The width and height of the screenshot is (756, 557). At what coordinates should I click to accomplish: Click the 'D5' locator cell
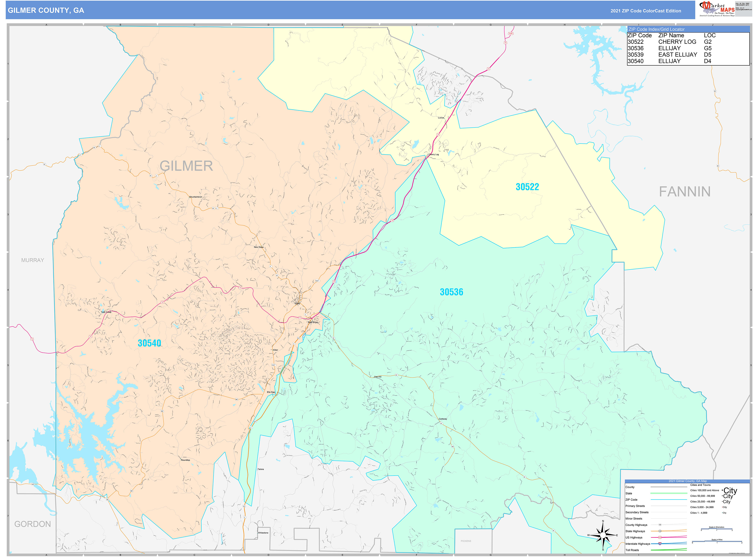(707, 55)
